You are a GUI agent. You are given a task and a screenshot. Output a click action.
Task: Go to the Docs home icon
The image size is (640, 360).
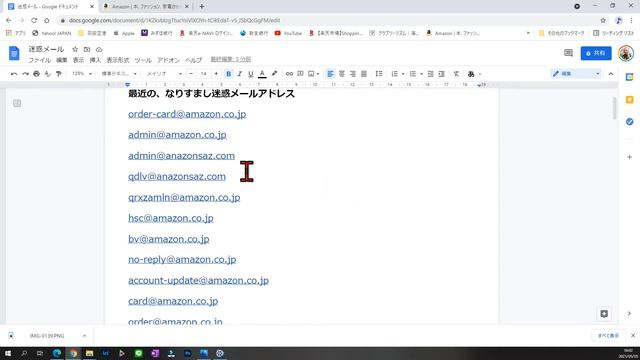point(14,53)
